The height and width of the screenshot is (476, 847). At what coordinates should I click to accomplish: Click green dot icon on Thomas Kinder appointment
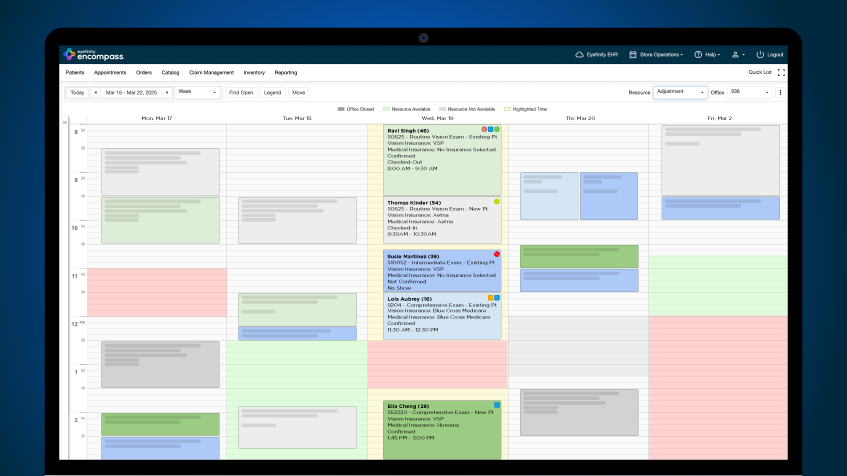tap(497, 202)
